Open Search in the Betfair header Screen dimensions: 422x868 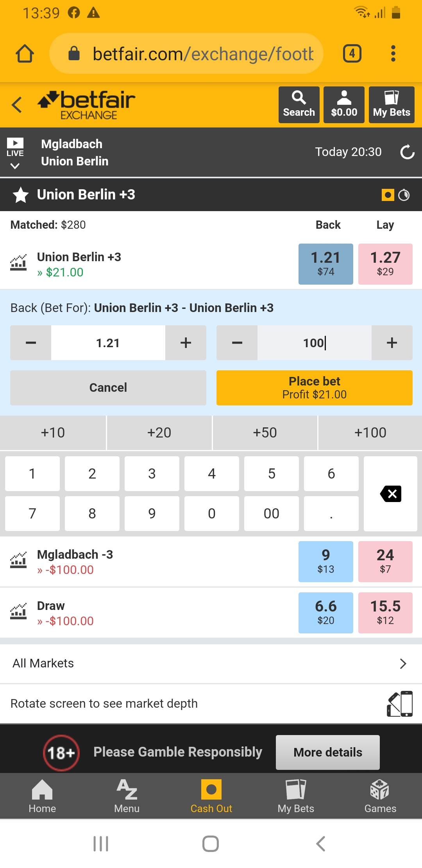[299, 105]
